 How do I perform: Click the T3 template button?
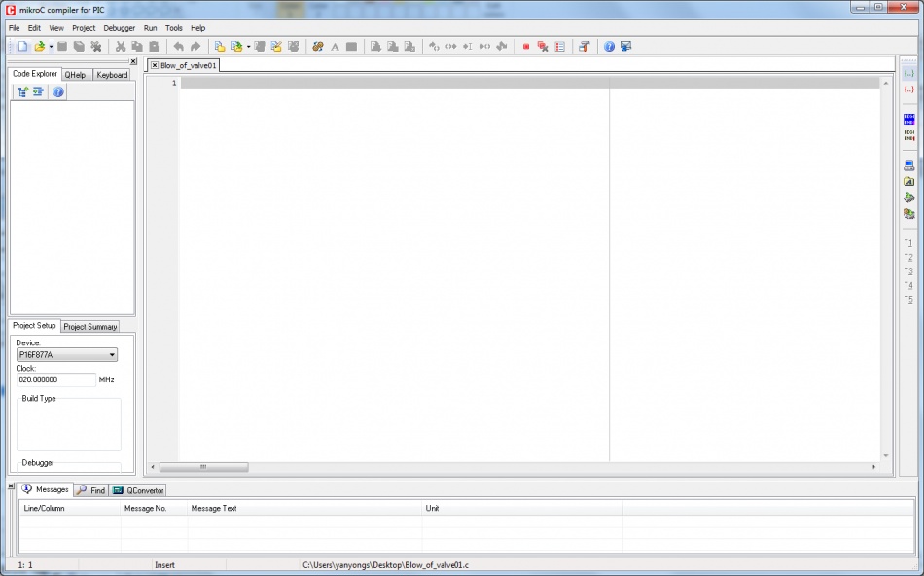coord(908,271)
